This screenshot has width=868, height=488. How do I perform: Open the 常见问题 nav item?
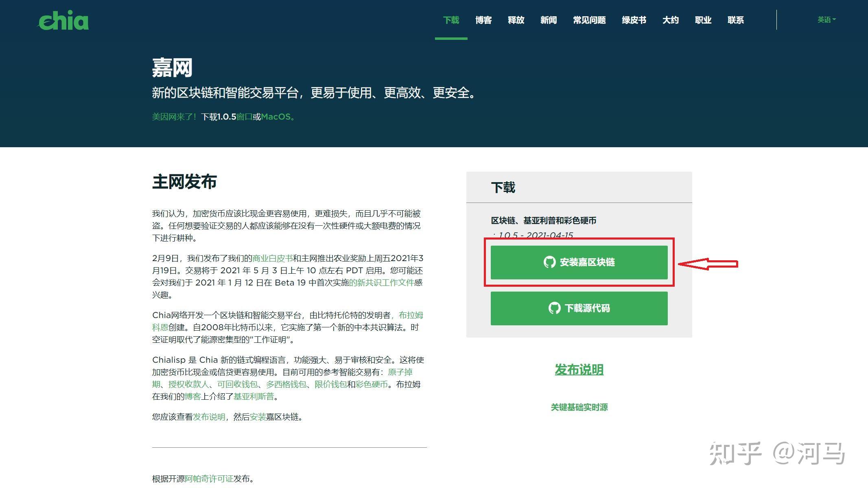pos(589,20)
